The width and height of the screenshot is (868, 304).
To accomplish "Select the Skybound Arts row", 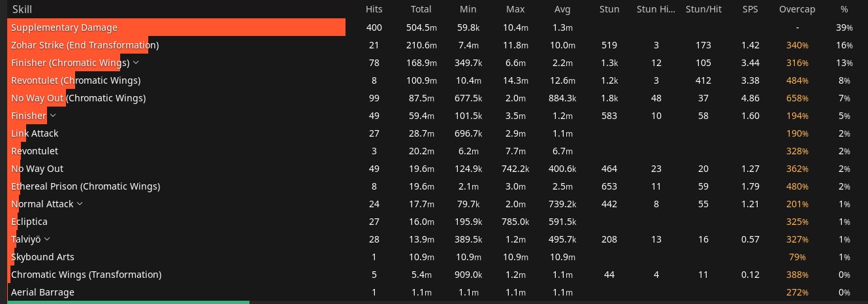I will (x=434, y=257).
